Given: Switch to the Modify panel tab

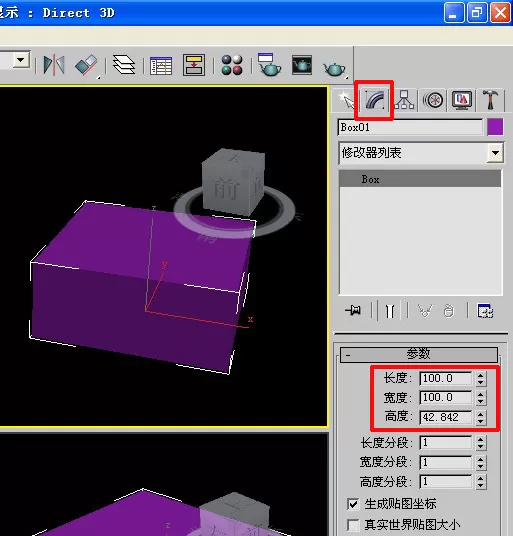Looking at the screenshot, I should pos(375,100).
